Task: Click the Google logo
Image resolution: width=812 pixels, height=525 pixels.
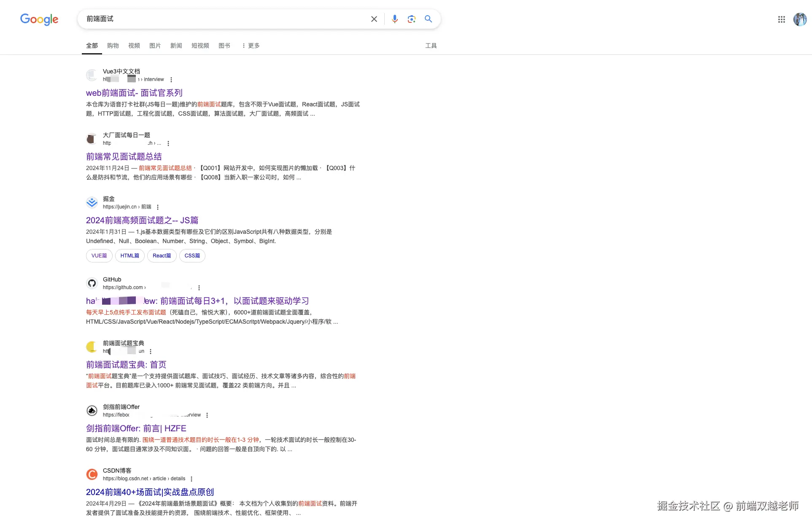Action: pos(39,19)
